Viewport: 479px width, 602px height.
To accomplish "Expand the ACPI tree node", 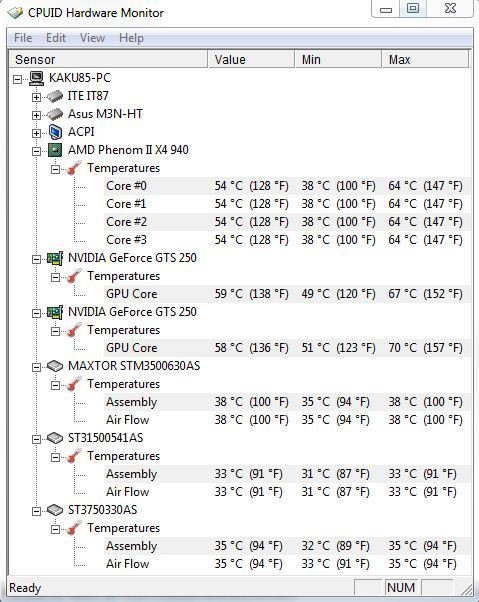I will point(36,133).
